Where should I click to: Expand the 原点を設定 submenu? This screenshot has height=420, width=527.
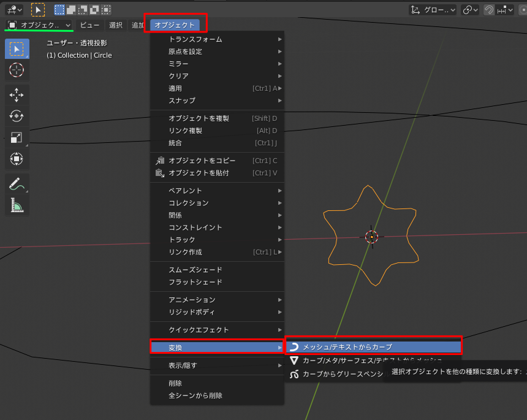pyautogui.click(x=217, y=52)
